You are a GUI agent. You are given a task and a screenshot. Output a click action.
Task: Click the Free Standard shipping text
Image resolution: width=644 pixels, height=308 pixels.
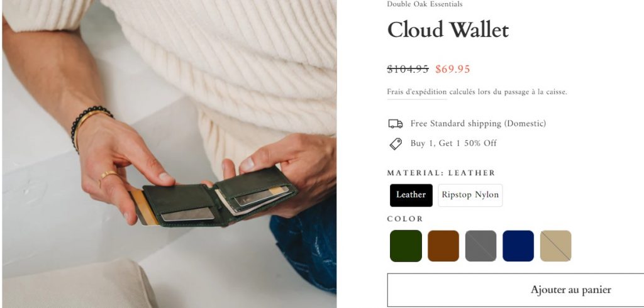click(478, 124)
